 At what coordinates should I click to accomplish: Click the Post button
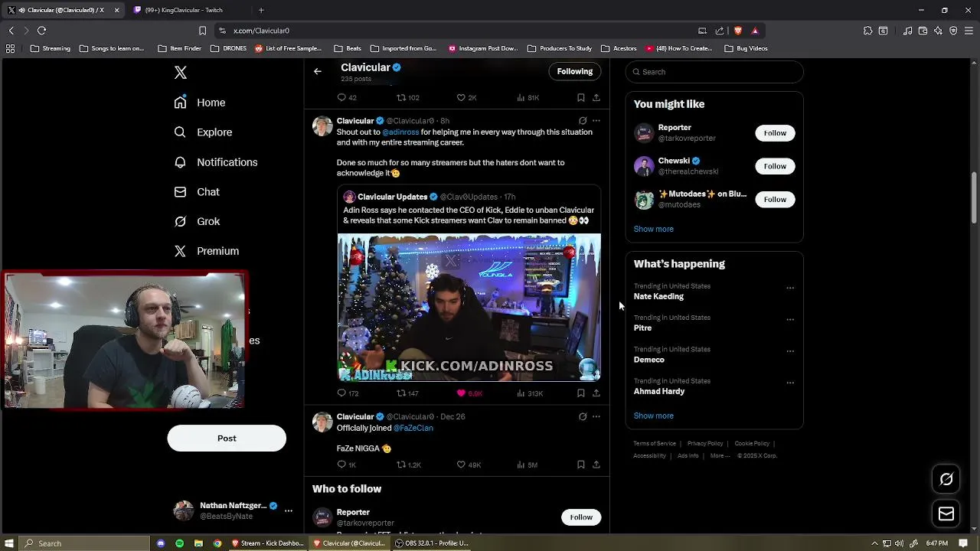coord(227,439)
